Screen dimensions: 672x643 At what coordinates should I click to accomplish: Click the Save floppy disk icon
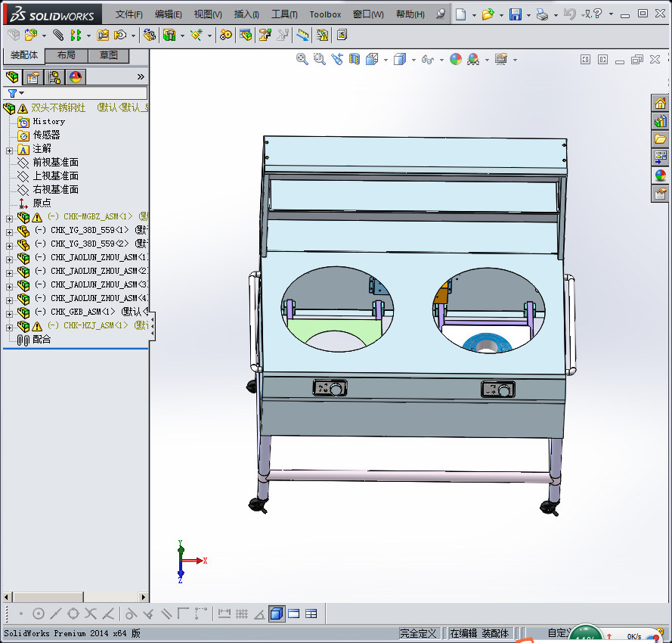click(x=515, y=14)
